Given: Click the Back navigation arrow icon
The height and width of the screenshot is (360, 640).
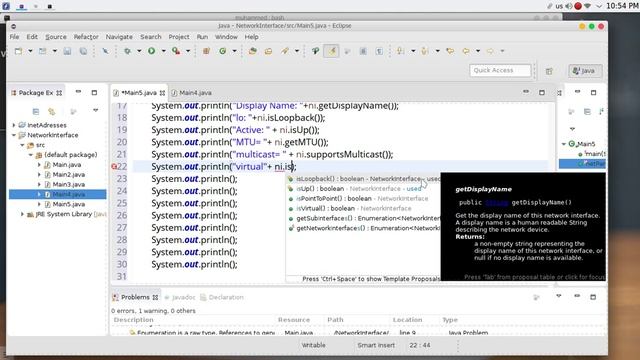Looking at the screenshot, I should click(x=466, y=51).
